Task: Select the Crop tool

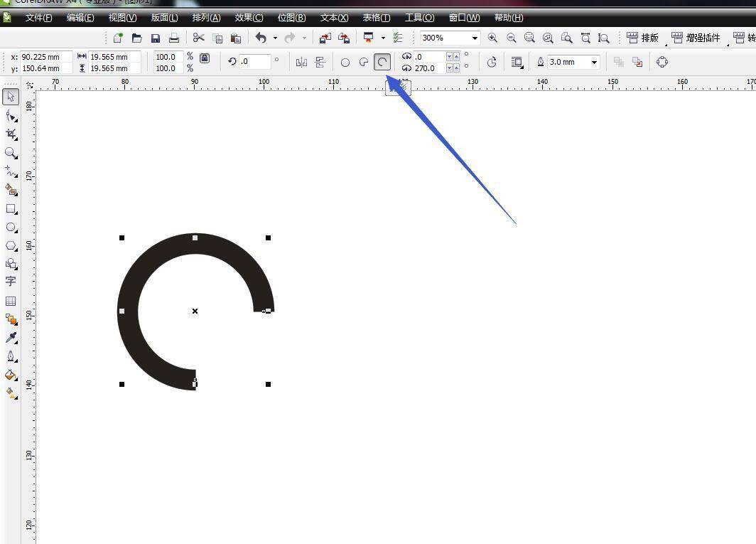Action: [x=11, y=134]
